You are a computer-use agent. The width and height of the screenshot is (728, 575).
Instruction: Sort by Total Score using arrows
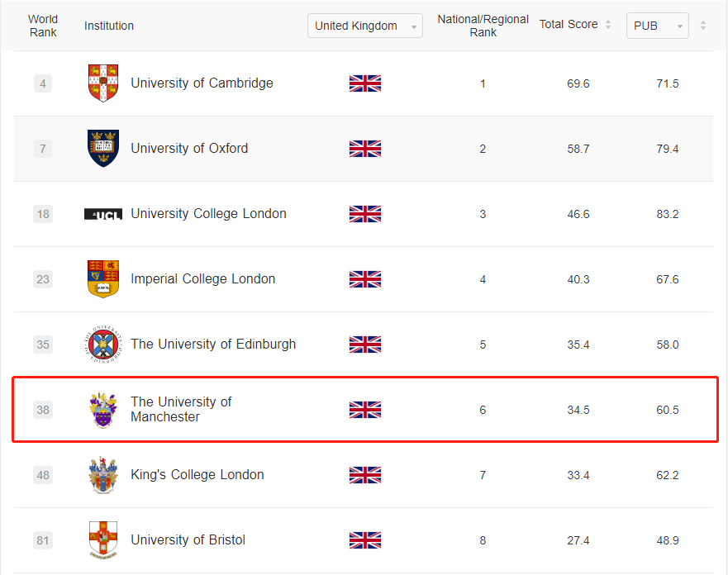pyautogui.click(x=608, y=25)
